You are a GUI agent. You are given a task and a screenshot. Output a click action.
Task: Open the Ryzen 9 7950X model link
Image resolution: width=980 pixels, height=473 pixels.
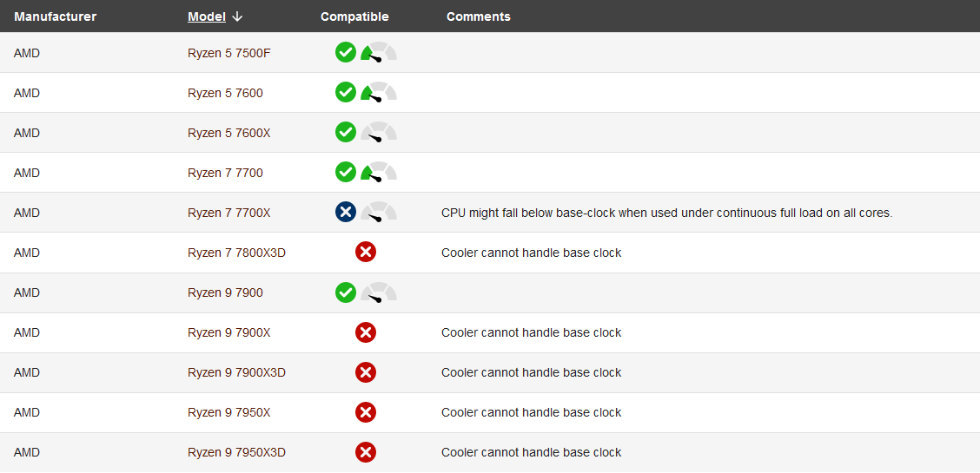coord(229,412)
